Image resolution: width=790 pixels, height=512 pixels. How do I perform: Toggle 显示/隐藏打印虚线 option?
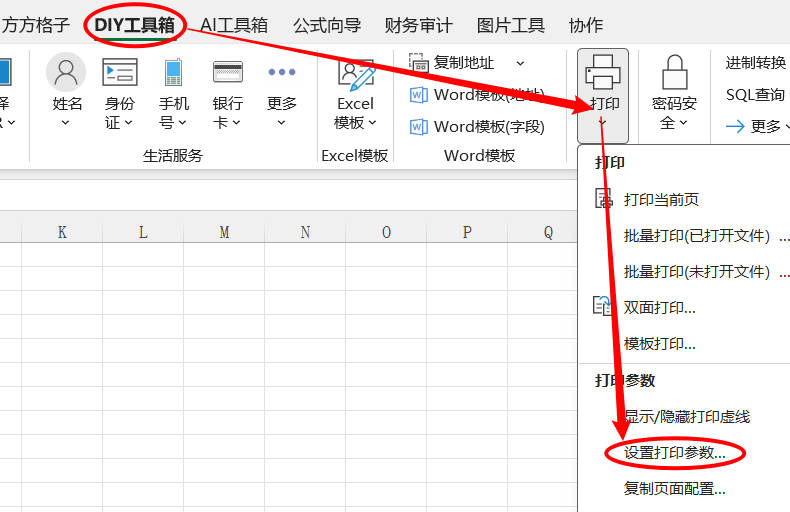(686, 417)
